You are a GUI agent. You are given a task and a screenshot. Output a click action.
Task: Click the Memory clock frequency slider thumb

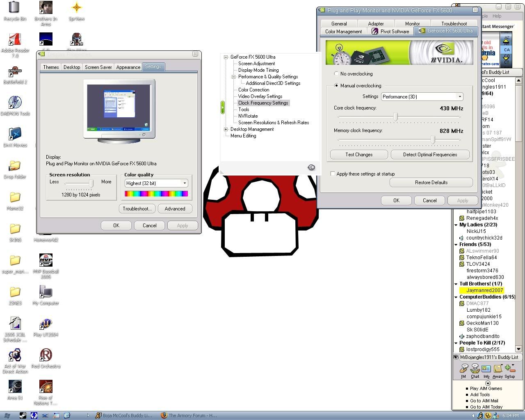(433, 140)
